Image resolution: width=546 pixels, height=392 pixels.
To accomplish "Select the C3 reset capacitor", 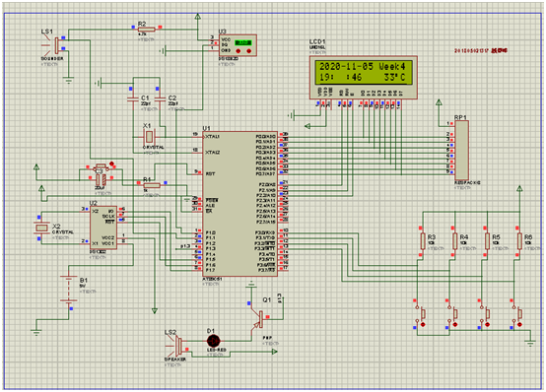I will point(101,180).
